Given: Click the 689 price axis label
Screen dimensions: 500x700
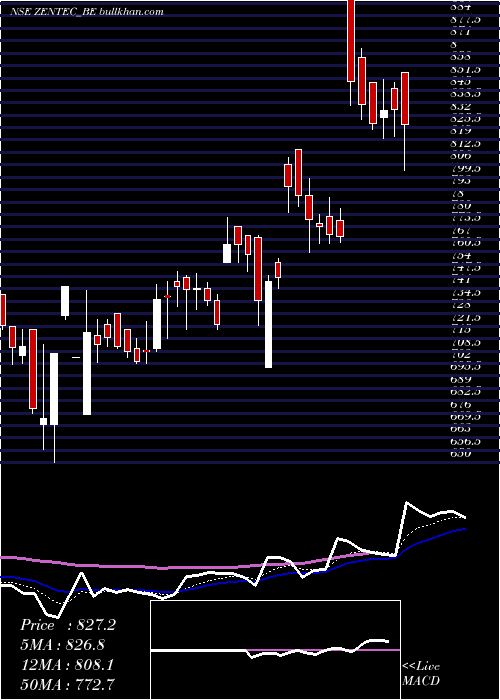Looking at the screenshot, I should pyautogui.click(x=462, y=379).
